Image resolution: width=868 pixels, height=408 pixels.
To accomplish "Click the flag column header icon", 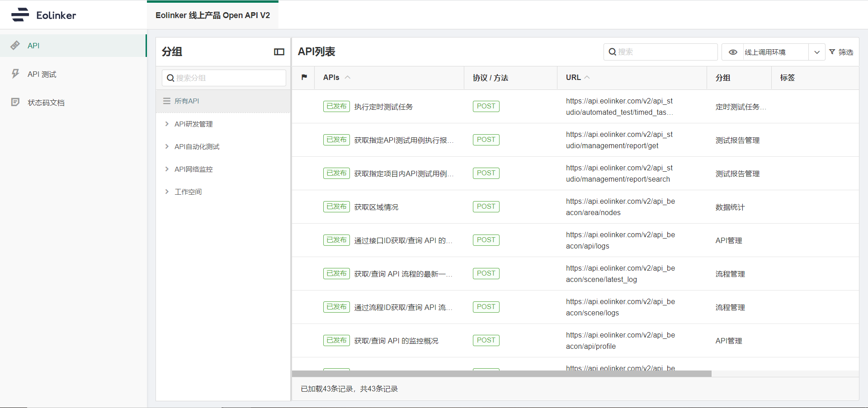I will [x=304, y=77].
